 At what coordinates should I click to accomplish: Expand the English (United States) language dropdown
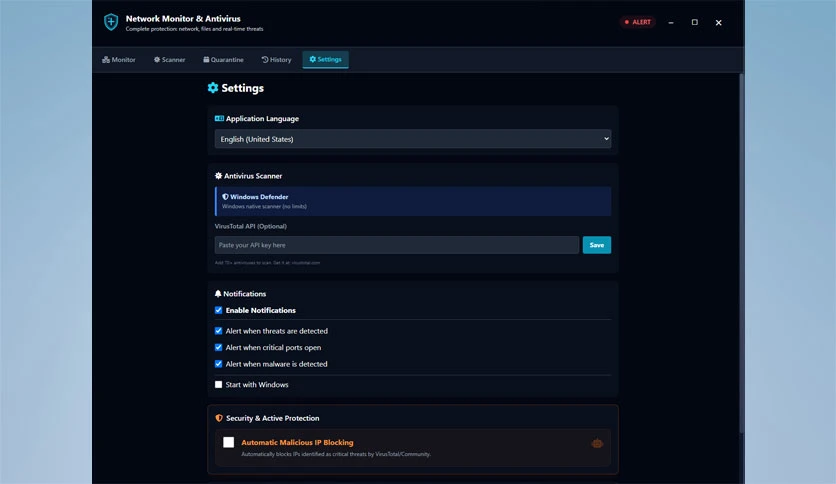pos(413,139)
